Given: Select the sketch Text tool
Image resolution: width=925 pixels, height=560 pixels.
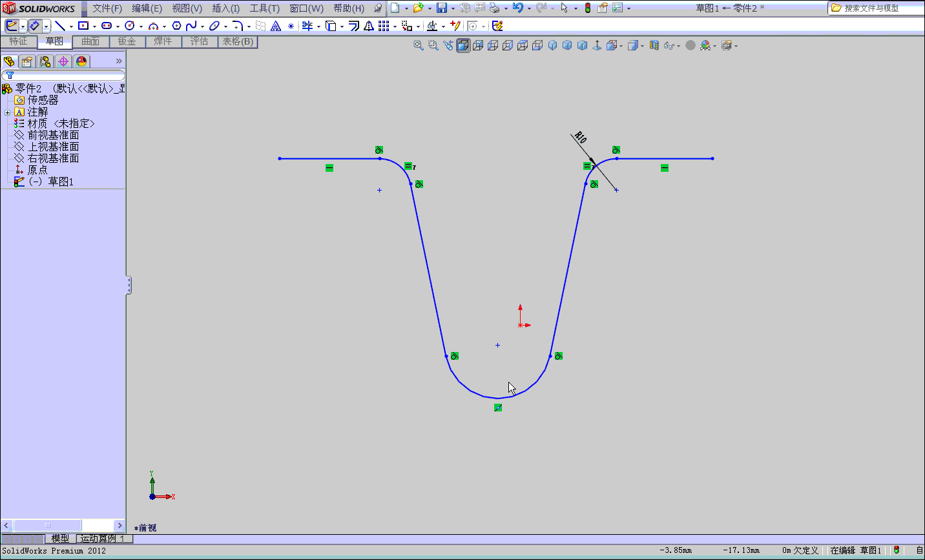Looking at the screenshot, I should [x=276, y=26].
